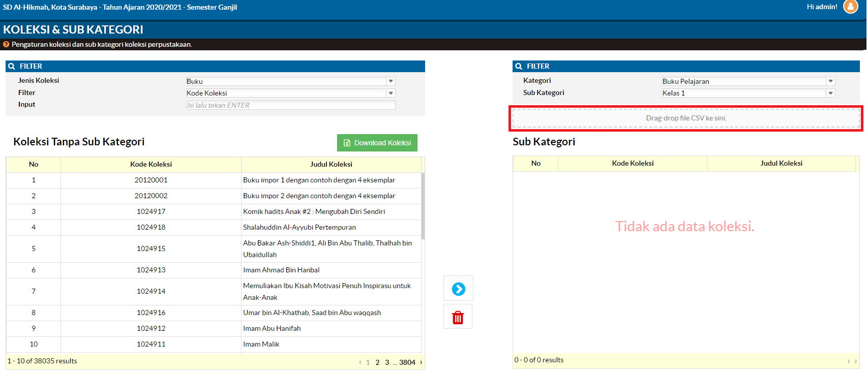Open the admin user avatar icon
This screenshot has height=373, width=868.
(850, 7)
